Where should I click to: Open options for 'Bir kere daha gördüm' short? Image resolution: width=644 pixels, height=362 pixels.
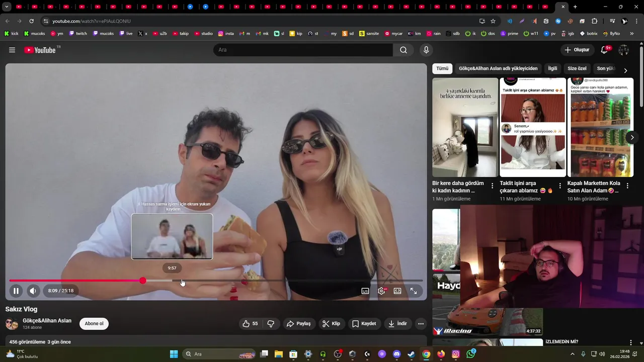(x=492, y=186)
